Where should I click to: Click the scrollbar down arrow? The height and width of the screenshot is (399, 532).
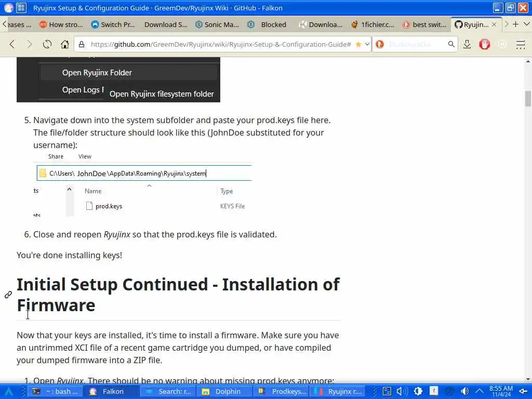528,379
